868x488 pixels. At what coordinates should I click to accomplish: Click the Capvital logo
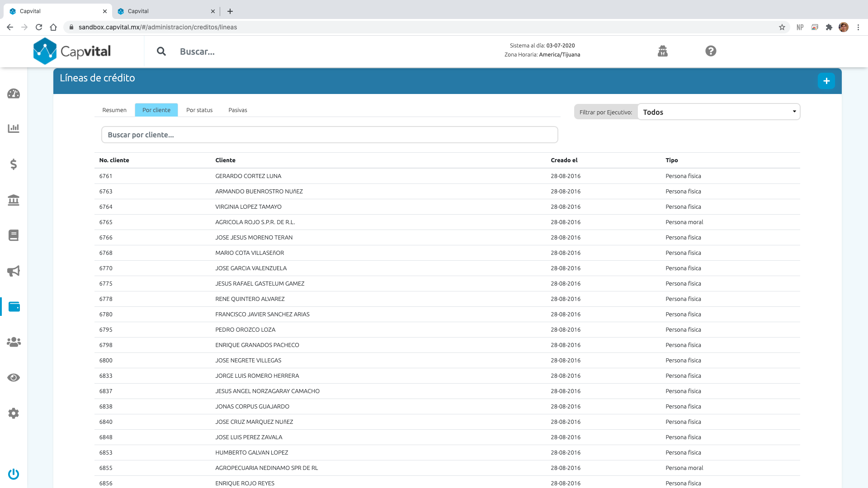[72, 51]
